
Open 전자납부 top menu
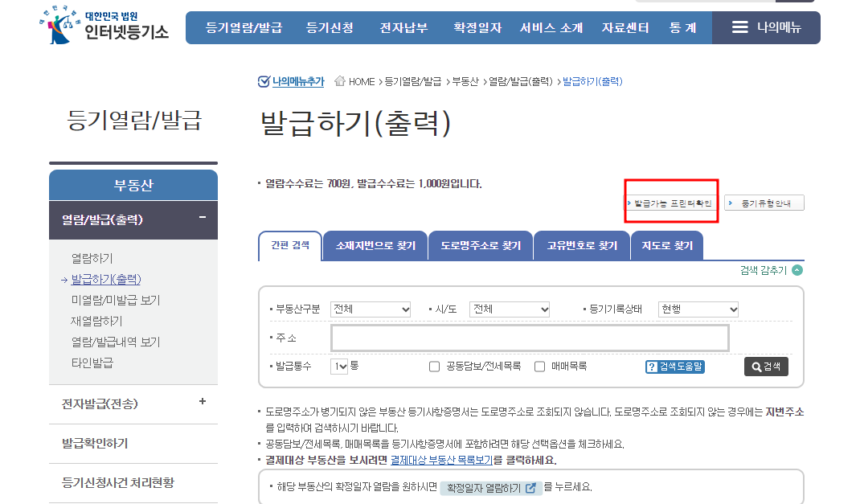403,27
